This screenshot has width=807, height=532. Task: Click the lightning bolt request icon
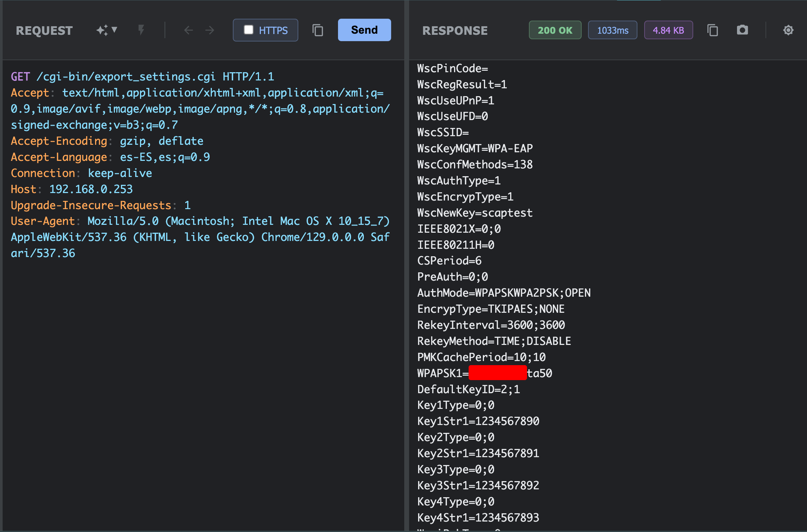coord(141,30)
